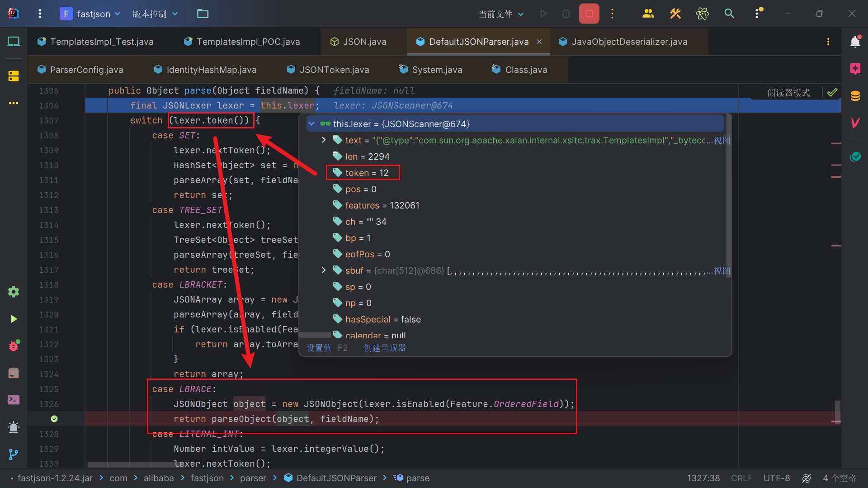Open the Git branch tool window

pos(14,454)
